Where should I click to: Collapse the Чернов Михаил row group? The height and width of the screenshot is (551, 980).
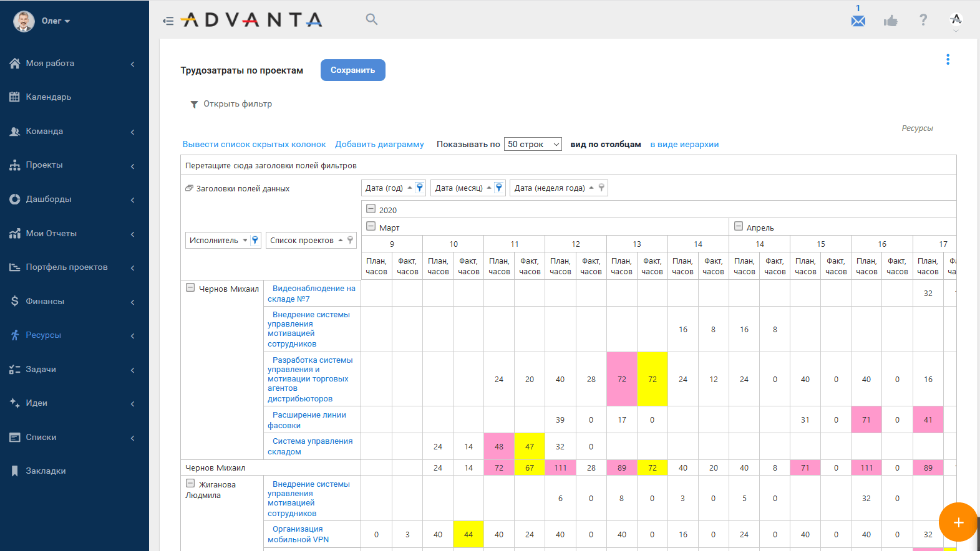pos(190,288)
